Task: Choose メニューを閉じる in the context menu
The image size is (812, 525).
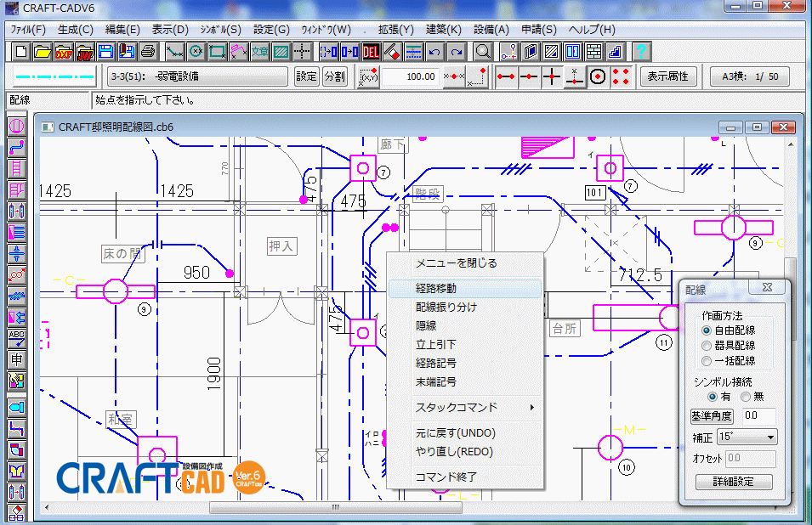Action: tap(465, 263)
